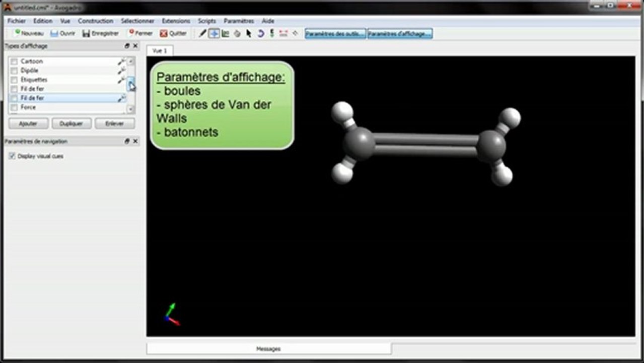Click the Ouvrir toolbar button
The width and height of the screenshot is (644, 363).
click(x=63, y=33)
